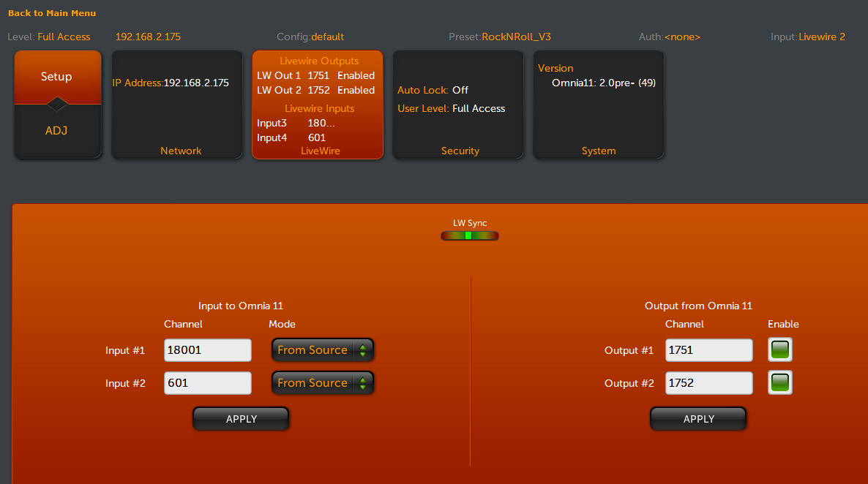
Task: Click the Output #2 channel field
Action: (x=709, y=383)
